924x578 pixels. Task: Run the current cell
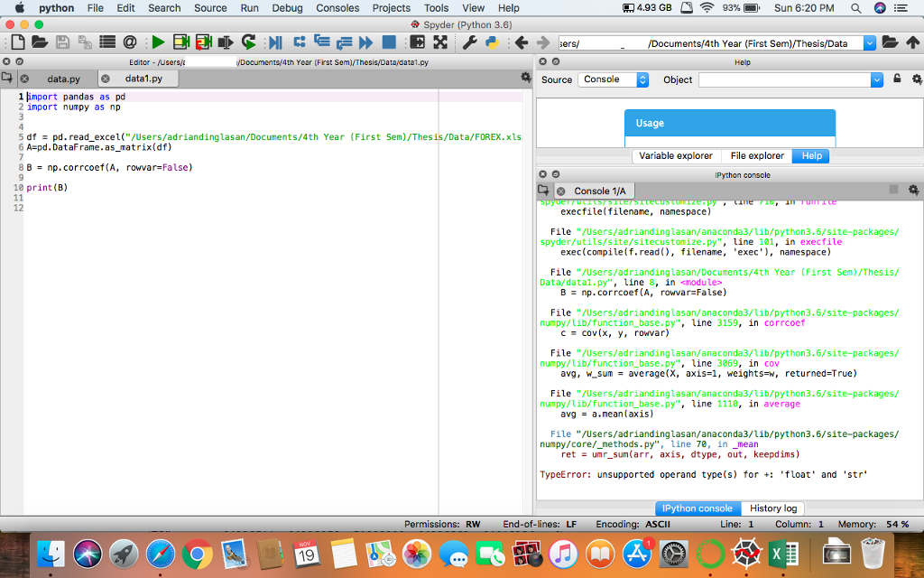180,42
